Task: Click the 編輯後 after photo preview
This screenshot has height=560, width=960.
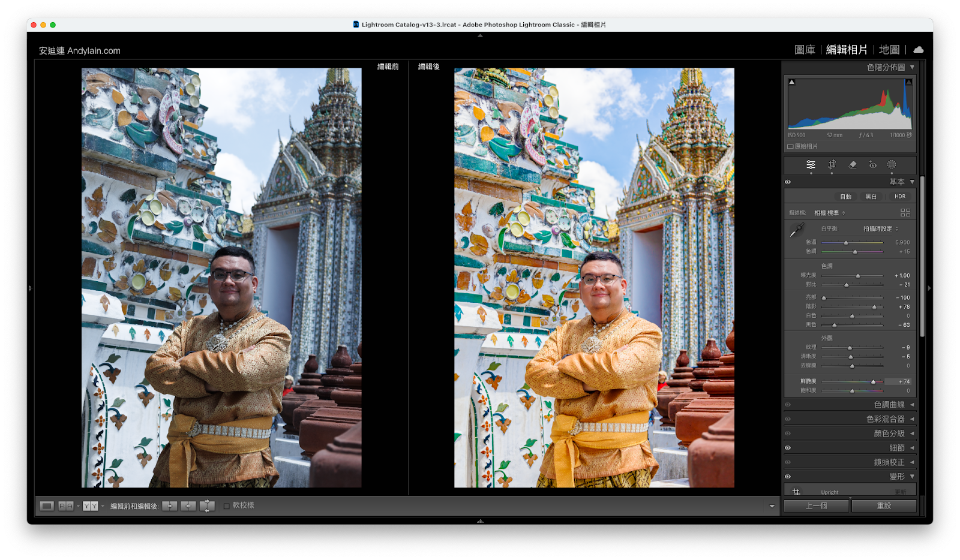Action: coord(594,278)
